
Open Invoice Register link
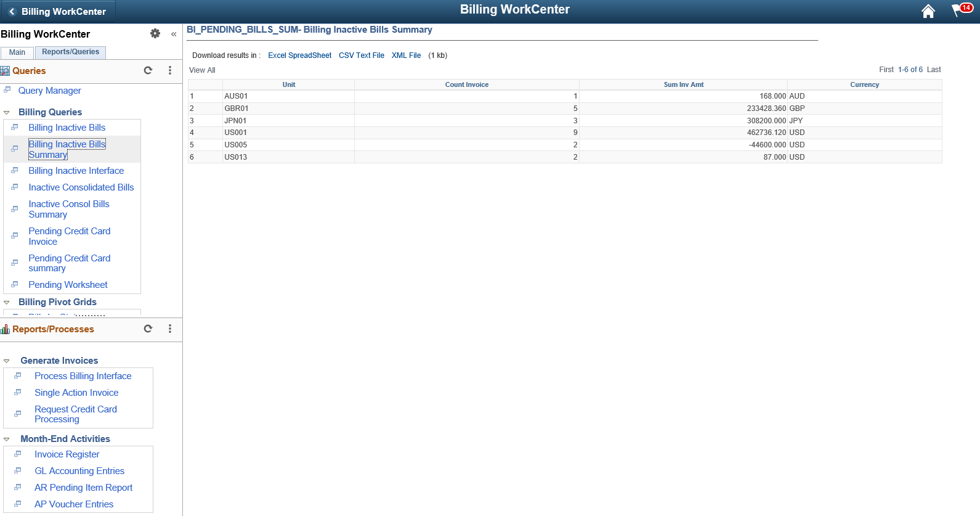tap(67, 454)
